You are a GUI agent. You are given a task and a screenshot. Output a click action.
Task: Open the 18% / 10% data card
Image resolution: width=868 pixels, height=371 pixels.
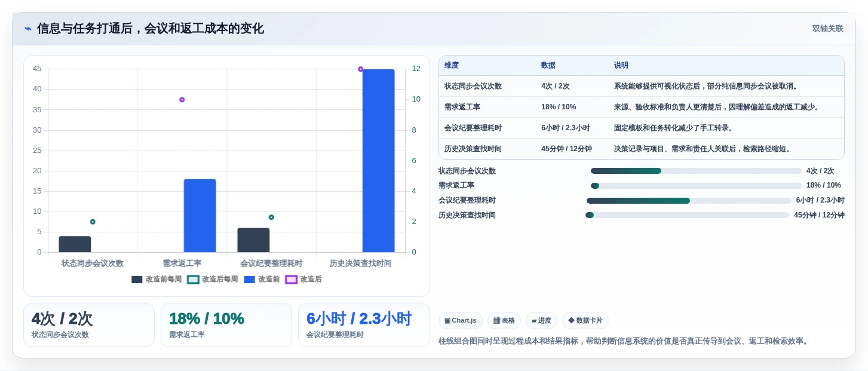tap(226, 325)
